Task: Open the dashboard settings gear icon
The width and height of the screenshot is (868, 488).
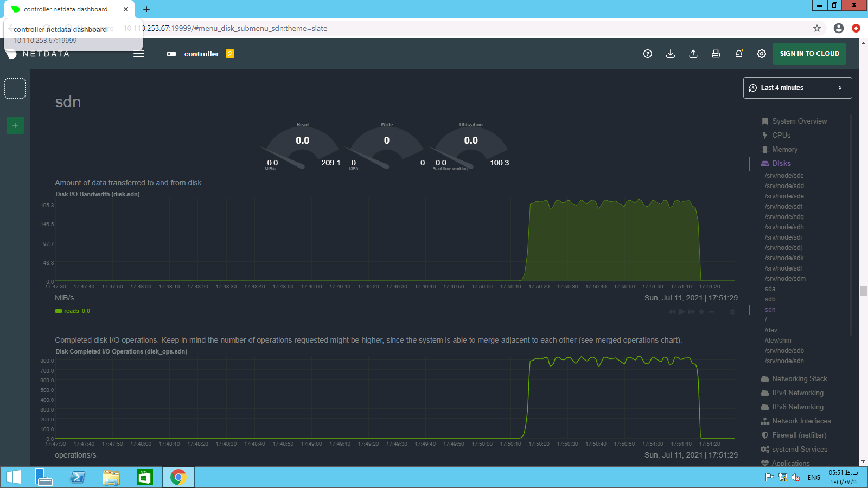Action: 762,54
